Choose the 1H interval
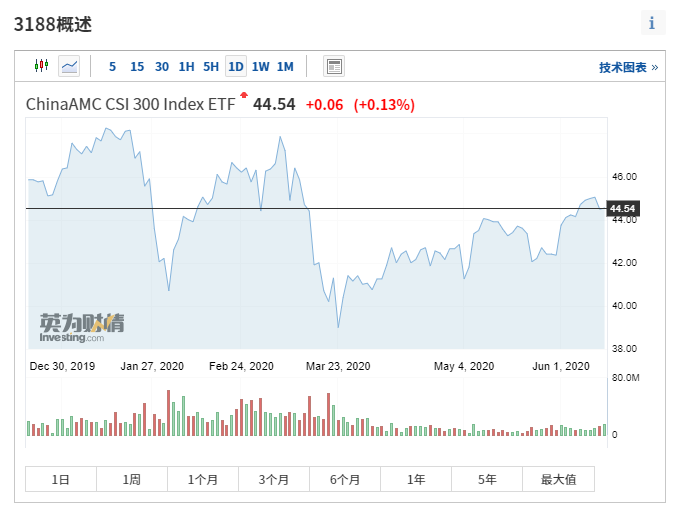The image size is (673, 517). 187,67
